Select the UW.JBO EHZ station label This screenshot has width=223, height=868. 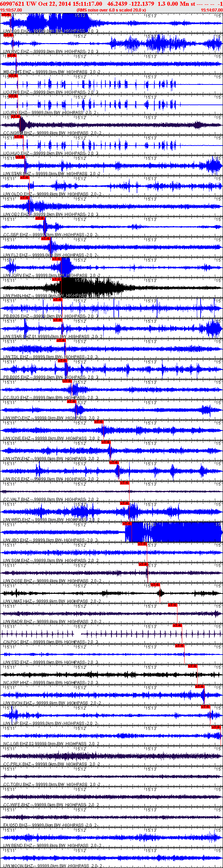50,540
